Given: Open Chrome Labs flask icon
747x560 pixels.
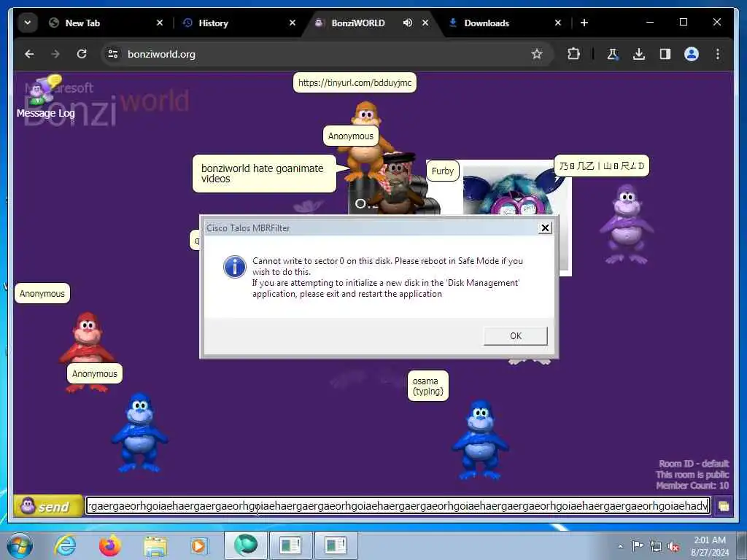Looking at the screenshot, I should click(613, 54).
